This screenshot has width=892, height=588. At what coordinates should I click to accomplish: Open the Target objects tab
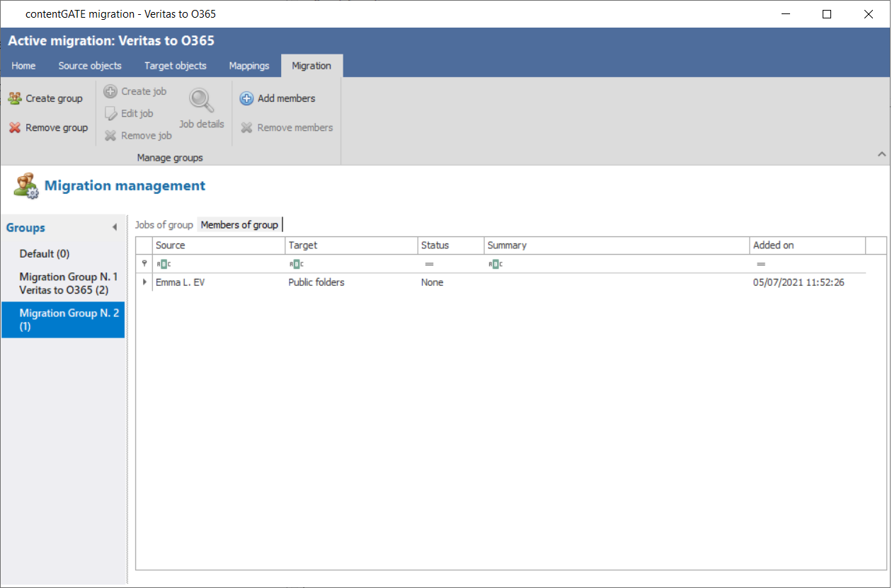click(176, 66)
